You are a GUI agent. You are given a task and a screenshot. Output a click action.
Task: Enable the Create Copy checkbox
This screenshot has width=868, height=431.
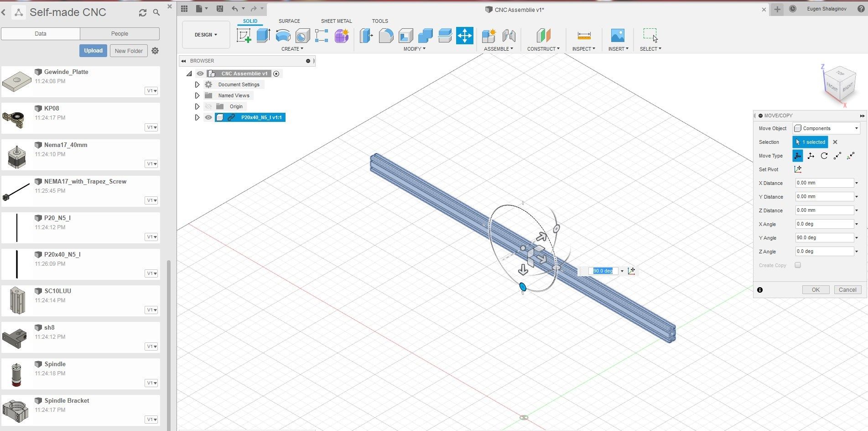797,265
